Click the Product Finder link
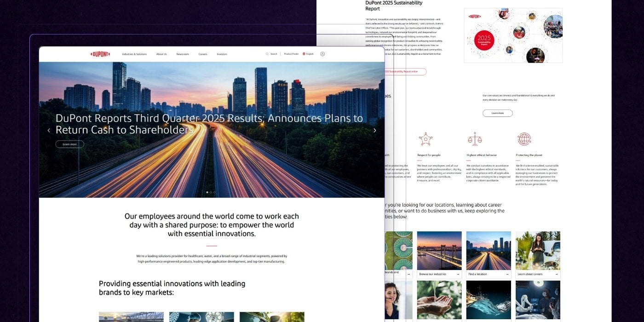644x322 pixels. click(x=291, y=54)
